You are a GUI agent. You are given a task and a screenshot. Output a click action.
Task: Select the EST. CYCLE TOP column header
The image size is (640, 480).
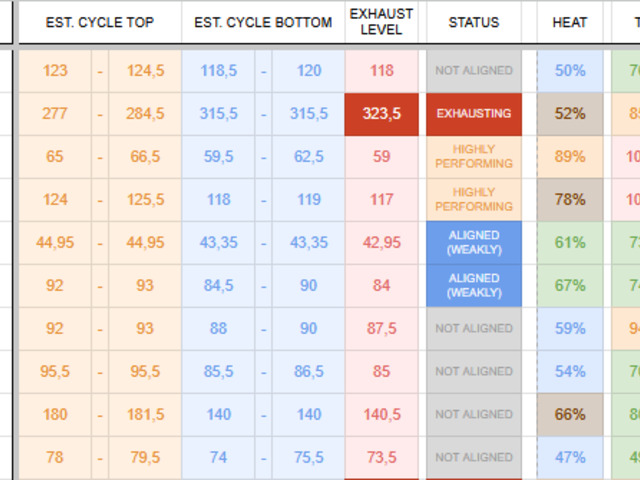click(100, 22)
